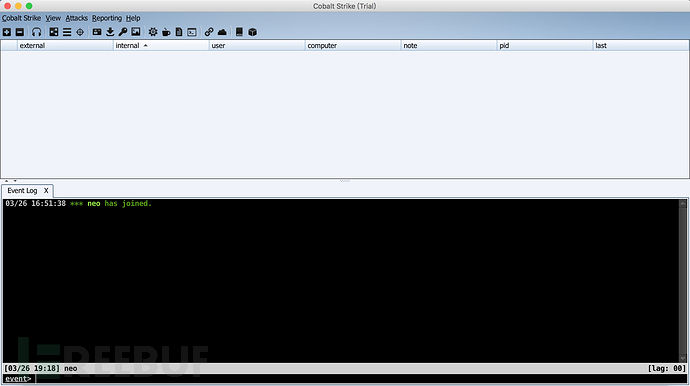Sort sessions by the internal column

[x=161, y=45]
